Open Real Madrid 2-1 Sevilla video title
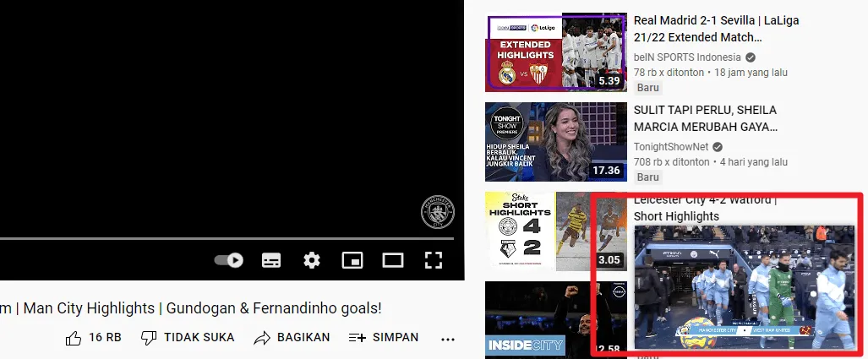Screen dimensions: 868x359 pos(716,29)
